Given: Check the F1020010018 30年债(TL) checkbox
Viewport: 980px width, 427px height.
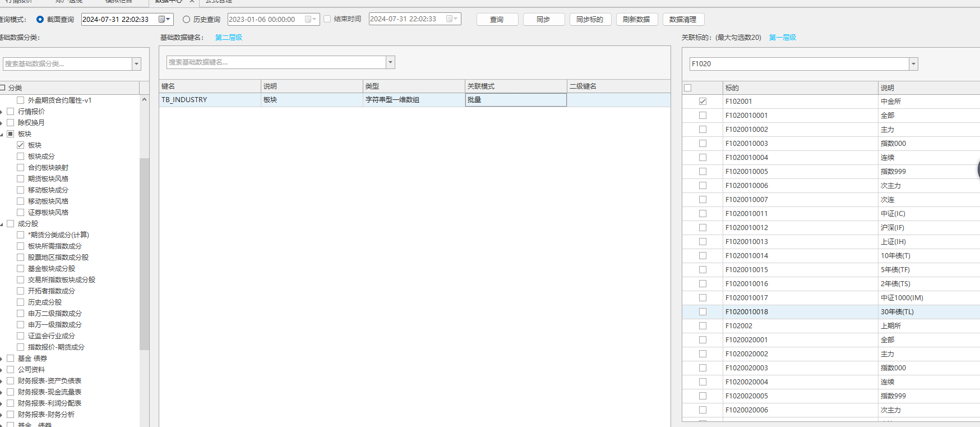Looking at the screenshot, I should pyautogui.click(x=702, y=312).
